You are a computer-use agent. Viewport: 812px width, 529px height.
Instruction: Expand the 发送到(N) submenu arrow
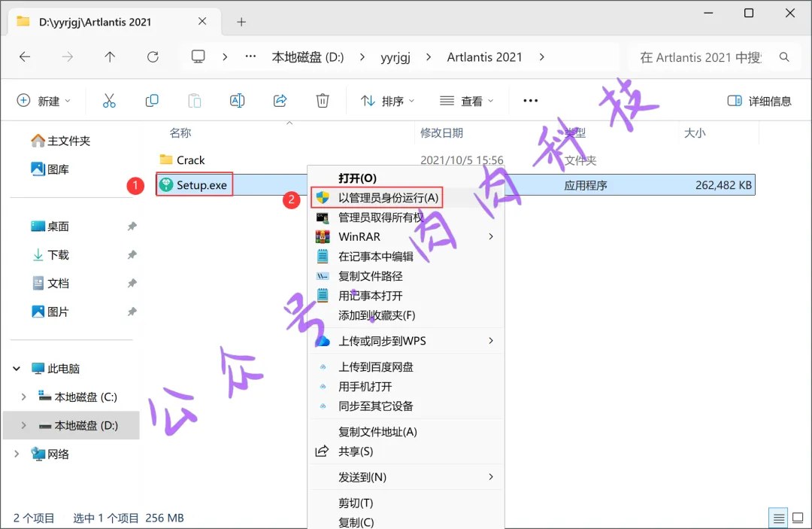tap(491, 476)
